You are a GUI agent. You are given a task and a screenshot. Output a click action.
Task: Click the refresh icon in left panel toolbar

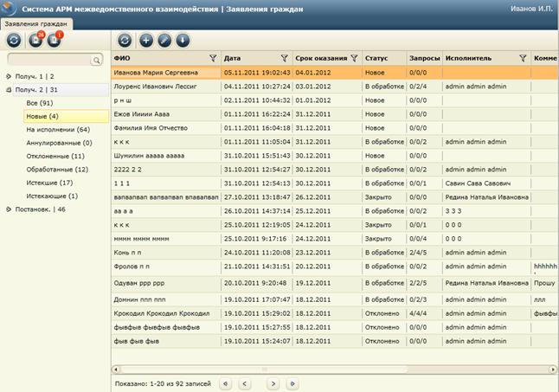point(14,41)
